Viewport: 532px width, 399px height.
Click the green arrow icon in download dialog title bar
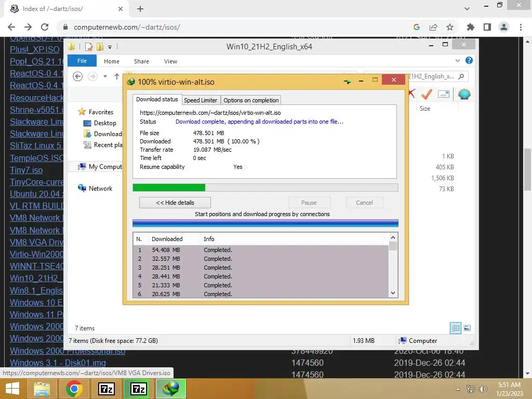347,82
